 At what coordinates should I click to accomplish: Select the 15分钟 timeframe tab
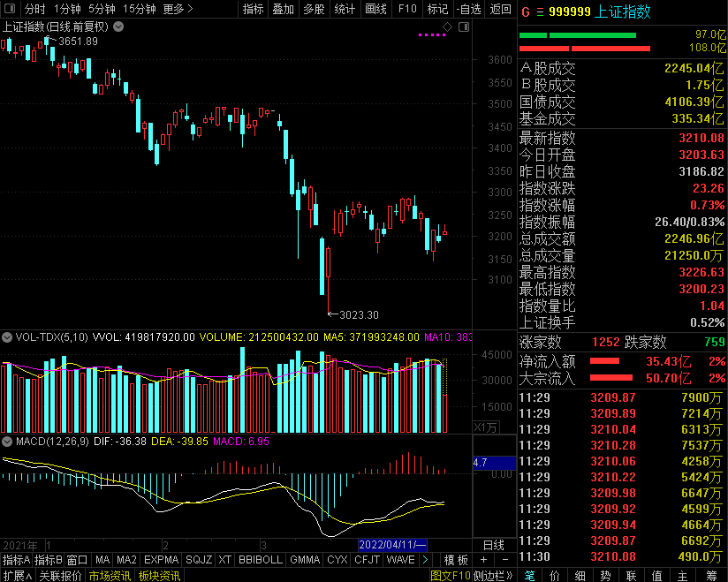[x=139, y=9]
